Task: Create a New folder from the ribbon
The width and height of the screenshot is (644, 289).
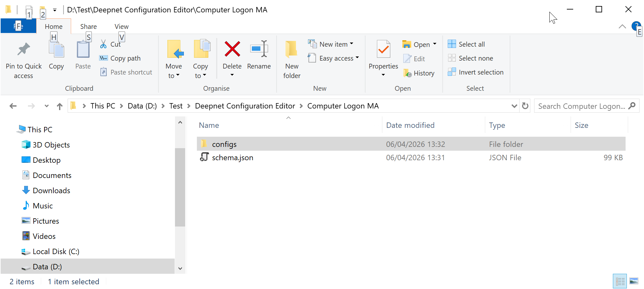Action: pyautogui.click(x=292, y=49)
